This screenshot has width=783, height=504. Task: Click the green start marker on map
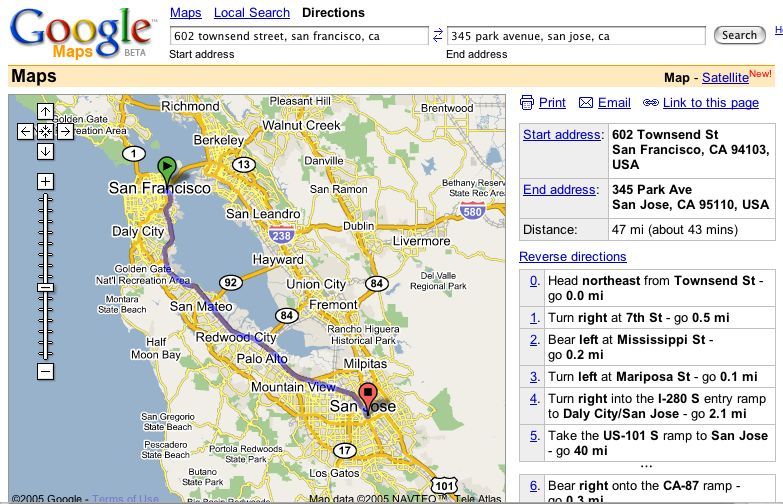pyautogui.click(x=167, y=167)
